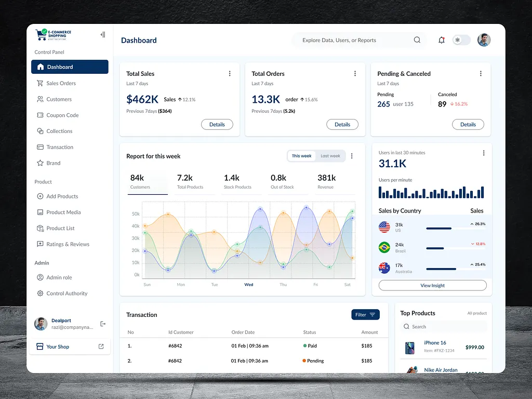Switch to the Last week tab
The height and width of the screenshot is (399, 532).
point(330,155)
